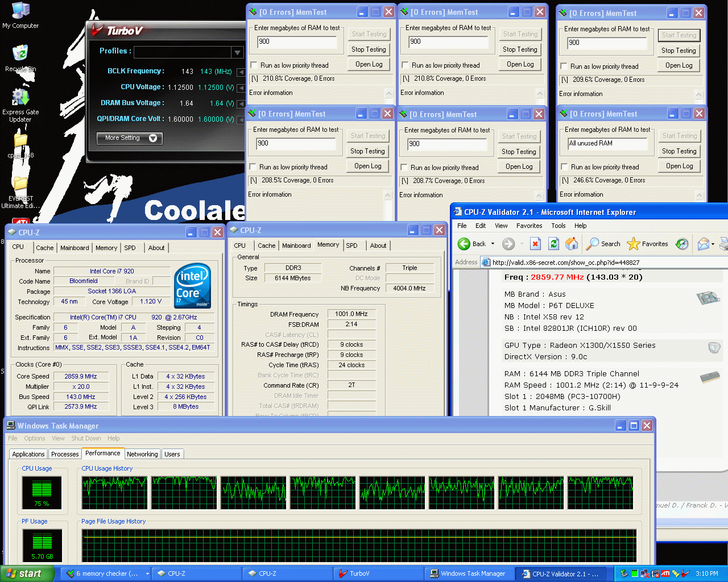Refresh the CPU-Z Validator page in IE
728x582 pixels.
[x=553, y=244]
